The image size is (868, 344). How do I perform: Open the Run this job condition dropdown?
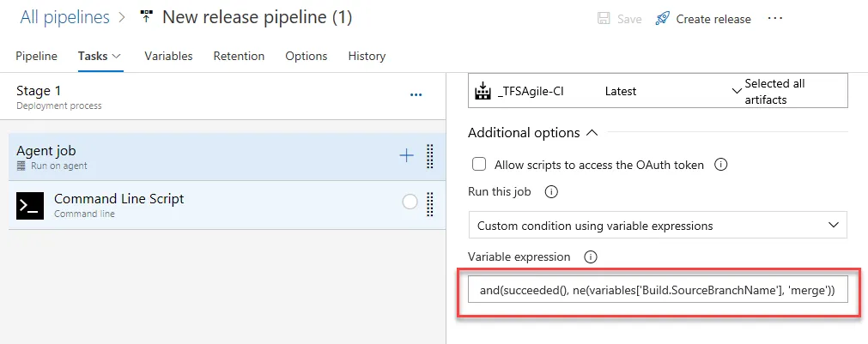(x=658, y=226)
